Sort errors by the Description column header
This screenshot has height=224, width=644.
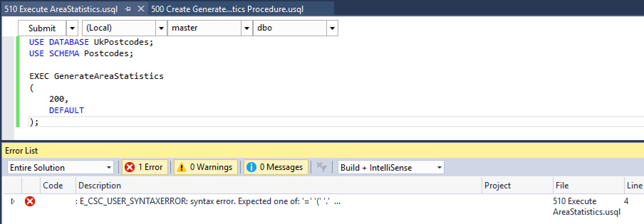point(100,186)
